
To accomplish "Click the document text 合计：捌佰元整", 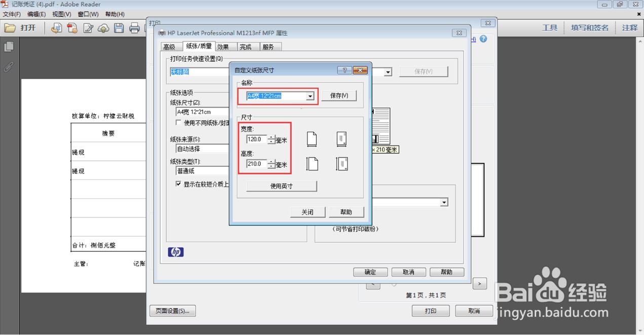I will point(94,245).
